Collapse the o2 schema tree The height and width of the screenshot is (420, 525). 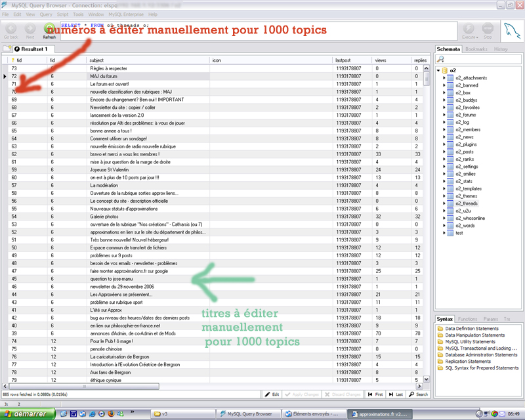pyautogui.click(x=438, y=70)
